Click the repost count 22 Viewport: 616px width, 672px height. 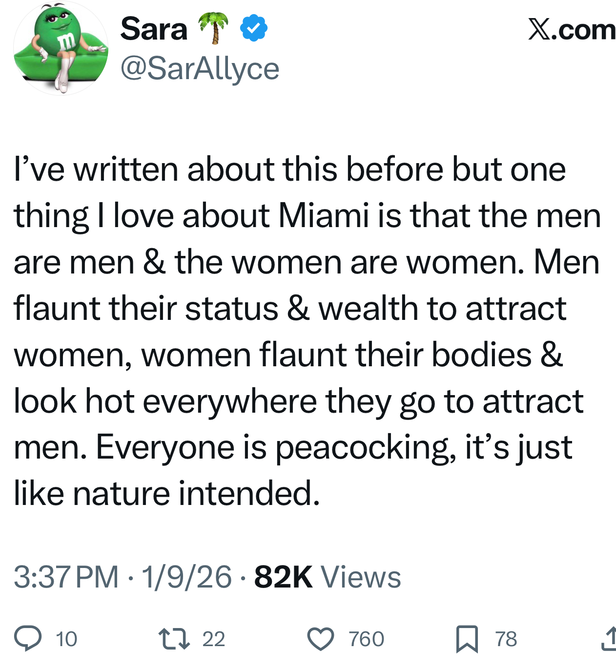pos(214,639)
